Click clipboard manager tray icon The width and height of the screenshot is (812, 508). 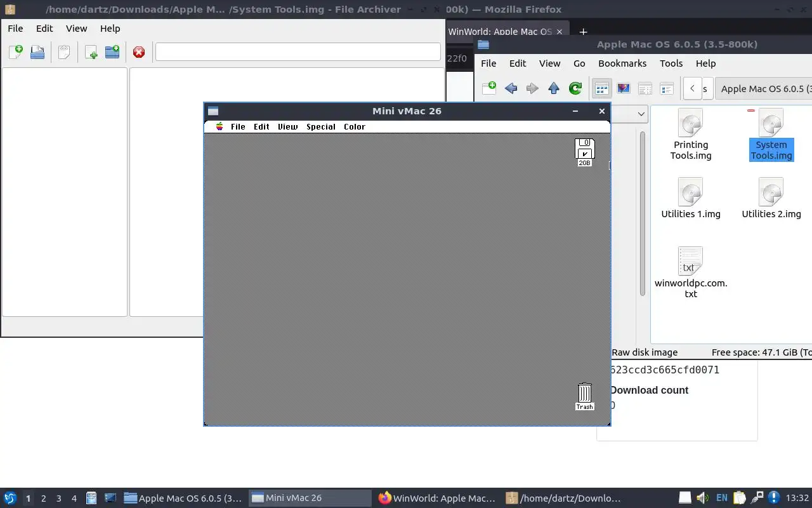click(739, 498)
